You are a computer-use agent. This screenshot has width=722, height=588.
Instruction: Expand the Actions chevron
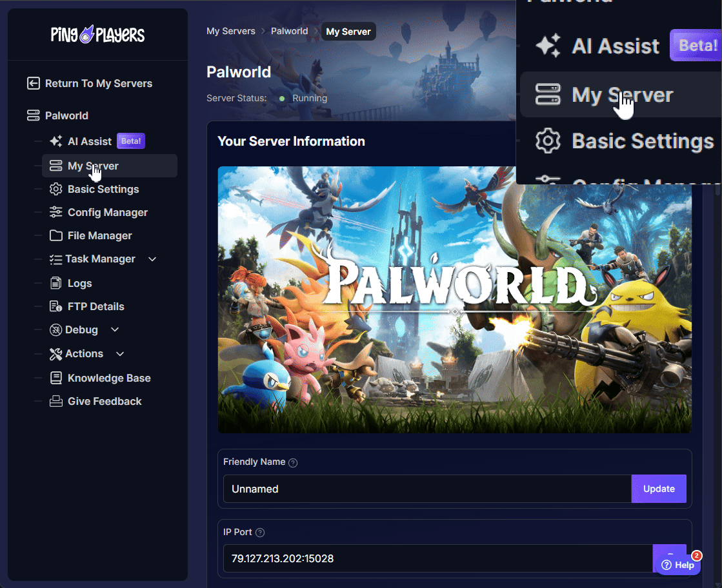120,354
